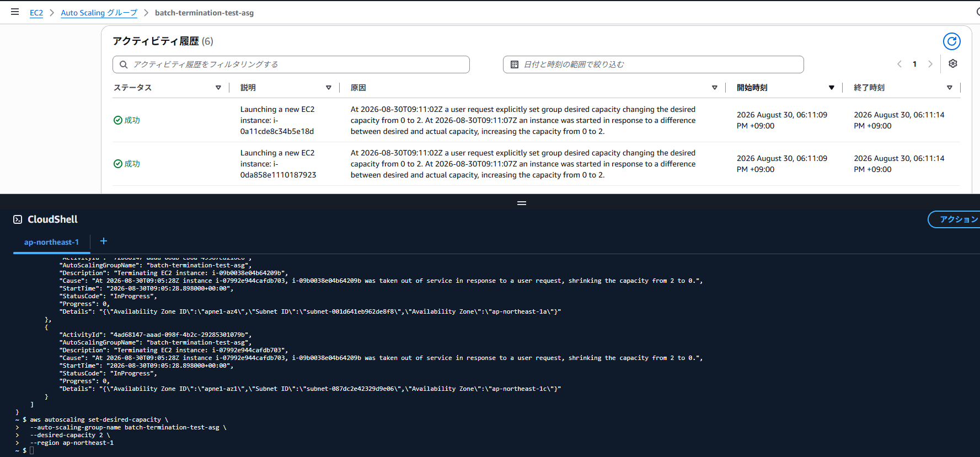
Task: Click the CloudShell terminal icon
Action: point(18,219)
